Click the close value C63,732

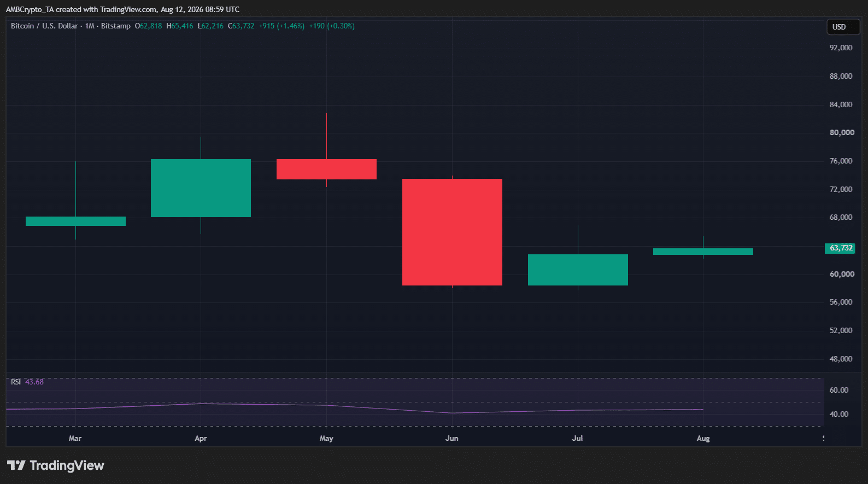point(241,26)
